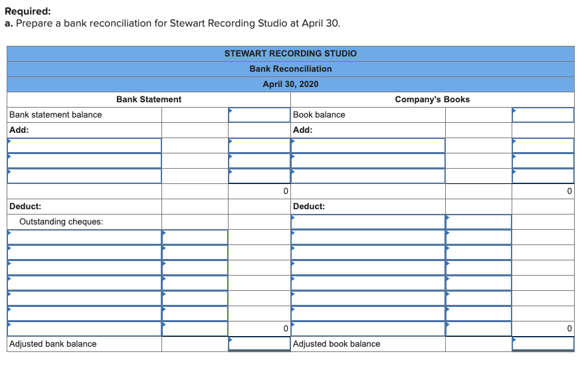This screenshot has height=366, width=588.
Task: Open third description dropdown under book Add
Action: click(368, 176)
